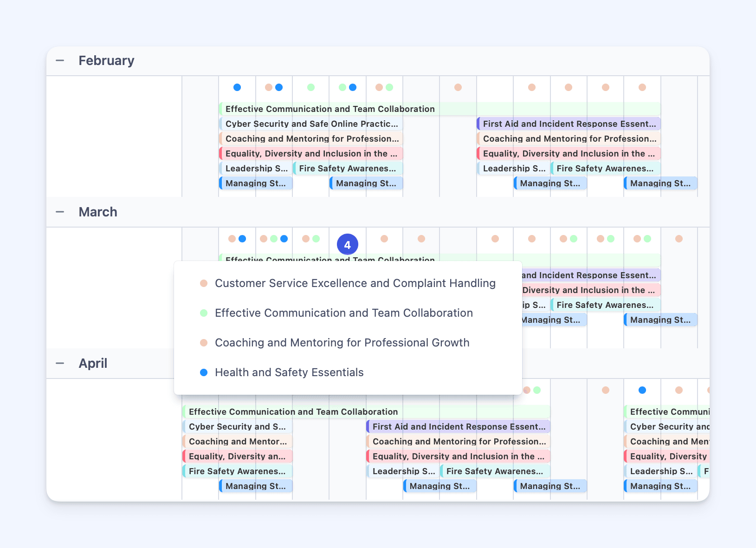Screen dimensions: 756x548
Task: Collapse the March section
Action: pyautogui.click(x=60, y=212)
